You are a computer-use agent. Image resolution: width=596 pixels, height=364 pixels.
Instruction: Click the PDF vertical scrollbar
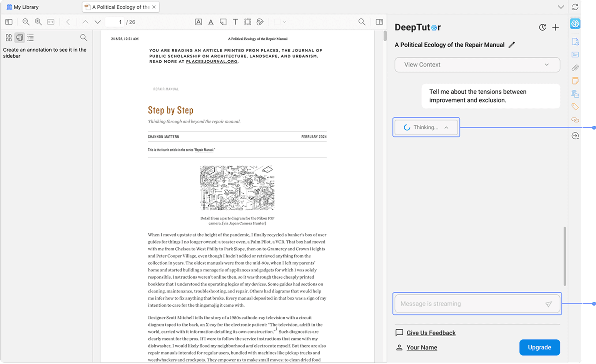(385, 36)
